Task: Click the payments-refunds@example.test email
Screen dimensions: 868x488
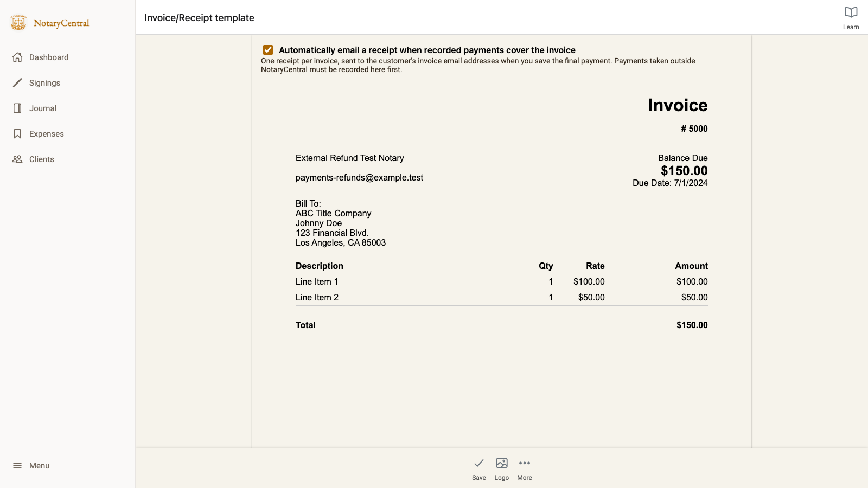Action: [x=359, y=177]
